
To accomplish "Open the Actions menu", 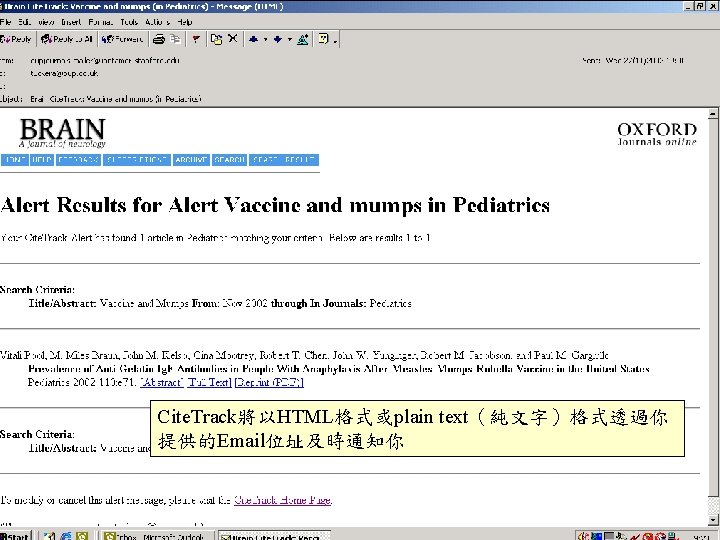I will tap(158, 22).
